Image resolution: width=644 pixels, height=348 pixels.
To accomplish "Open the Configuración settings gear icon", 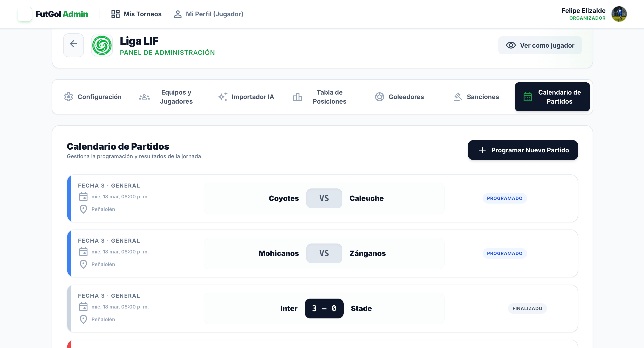I will click(x=68, y=97).
